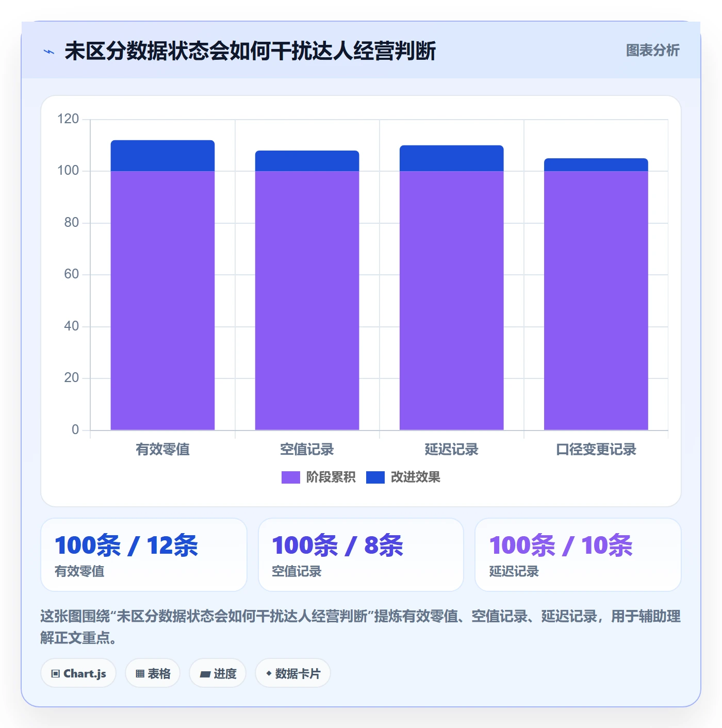Click the purple 有效零值 bar segment
The height and width of the screenshot is (728, 722).
(x=162, y=301)
